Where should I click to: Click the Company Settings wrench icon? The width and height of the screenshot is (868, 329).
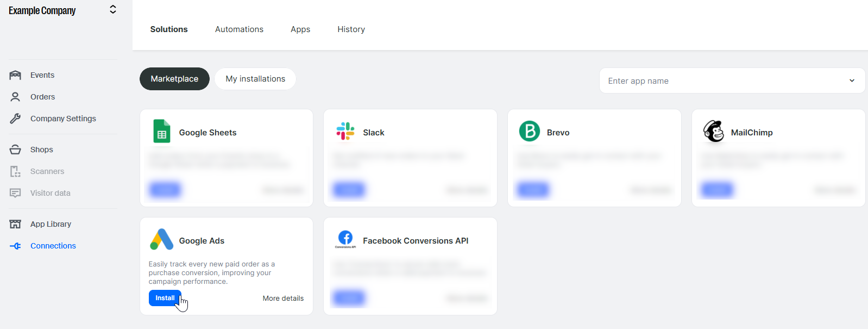tap(15, 119)
